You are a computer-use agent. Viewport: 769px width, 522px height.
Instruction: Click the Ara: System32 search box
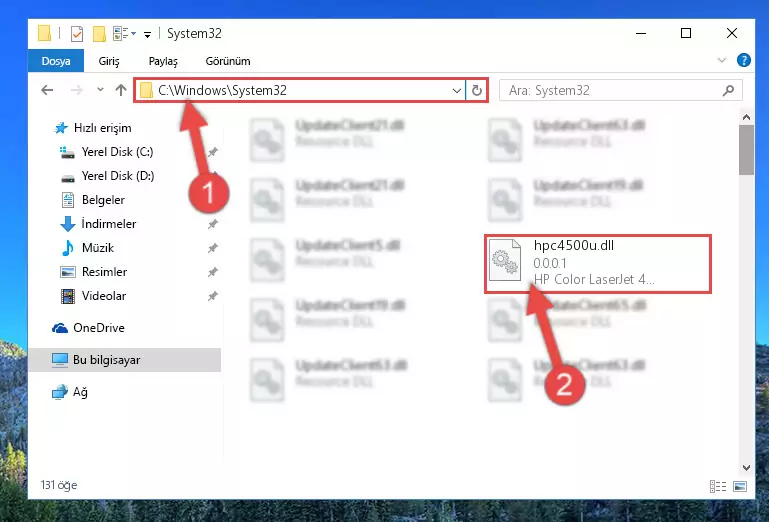(620, 91)
